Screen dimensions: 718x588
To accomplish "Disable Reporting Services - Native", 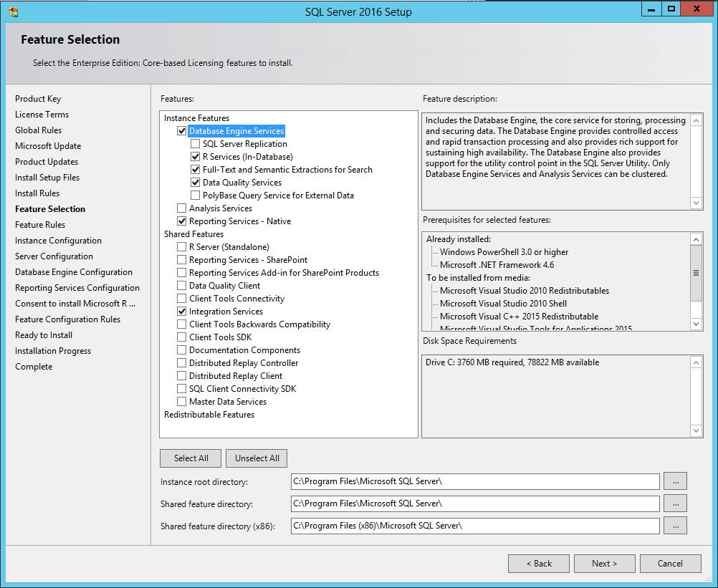I will tap(182, 221).
